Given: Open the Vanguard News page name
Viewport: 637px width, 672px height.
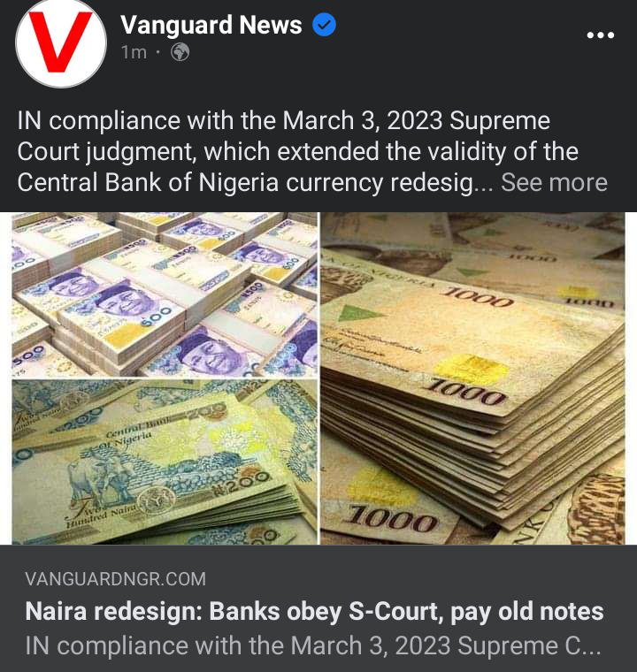Looking at the screenshot, I should 211,25.
